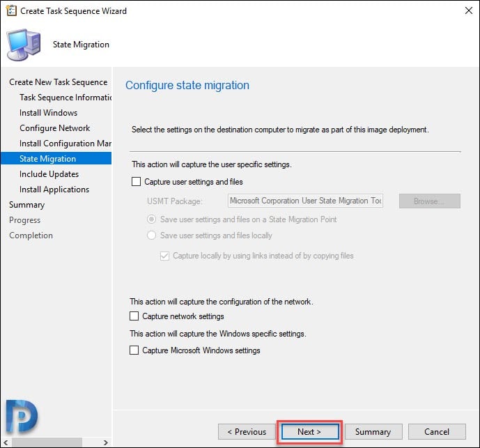Go to Task Sequence Information step

tap(65, 98)
